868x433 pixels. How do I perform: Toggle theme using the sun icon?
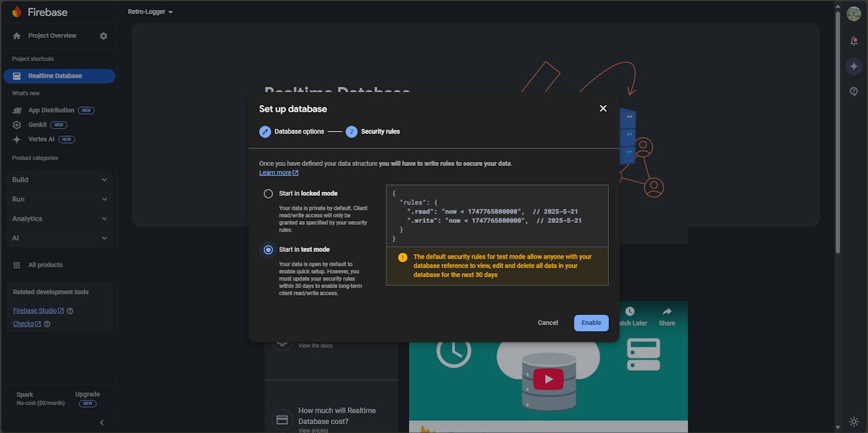point(854,422)
